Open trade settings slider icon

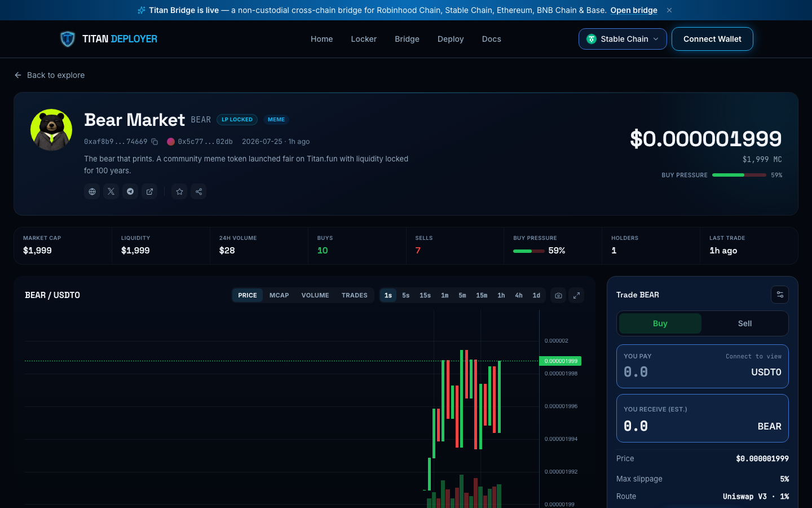coord(780,295)
